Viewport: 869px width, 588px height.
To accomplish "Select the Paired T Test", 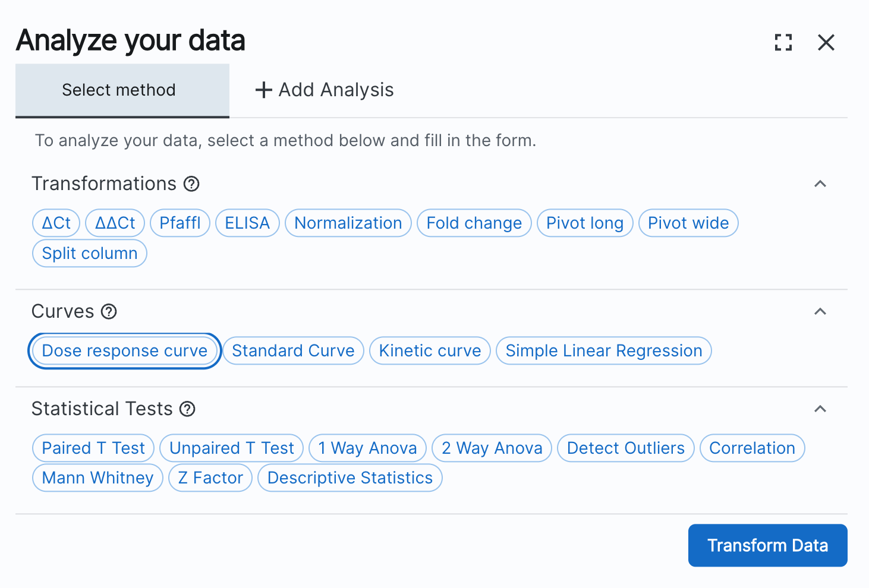I will tap(93, 448).
